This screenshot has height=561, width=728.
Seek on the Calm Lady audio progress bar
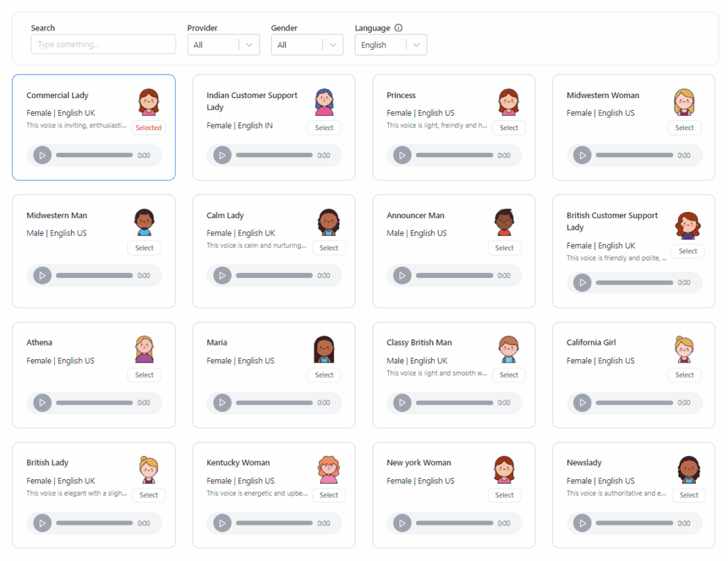(274, 275)
